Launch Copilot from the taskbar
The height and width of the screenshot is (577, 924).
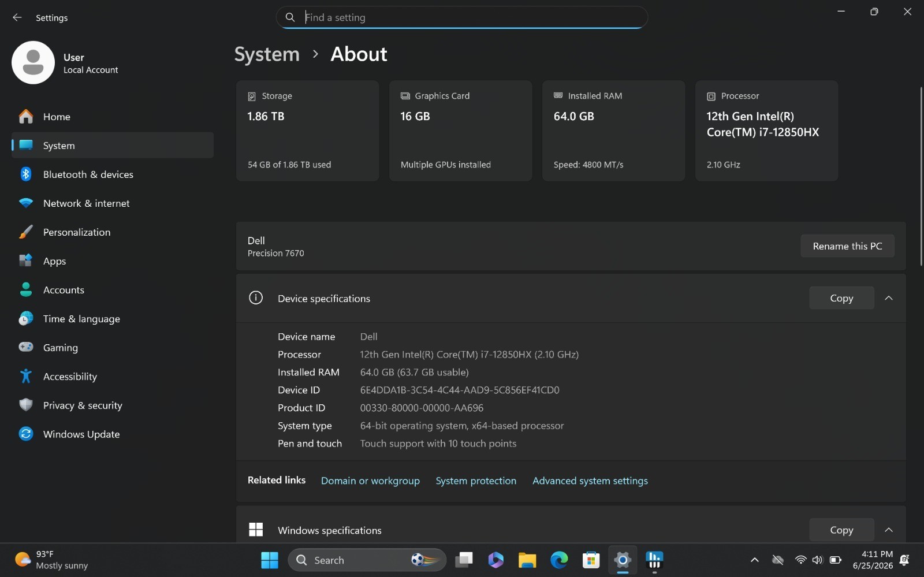tap(495, 560)
